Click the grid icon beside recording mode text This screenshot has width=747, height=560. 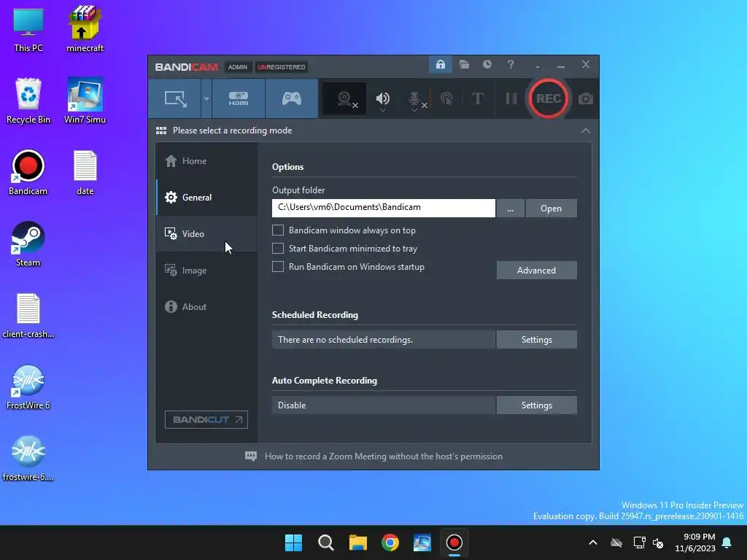(161, 131)
